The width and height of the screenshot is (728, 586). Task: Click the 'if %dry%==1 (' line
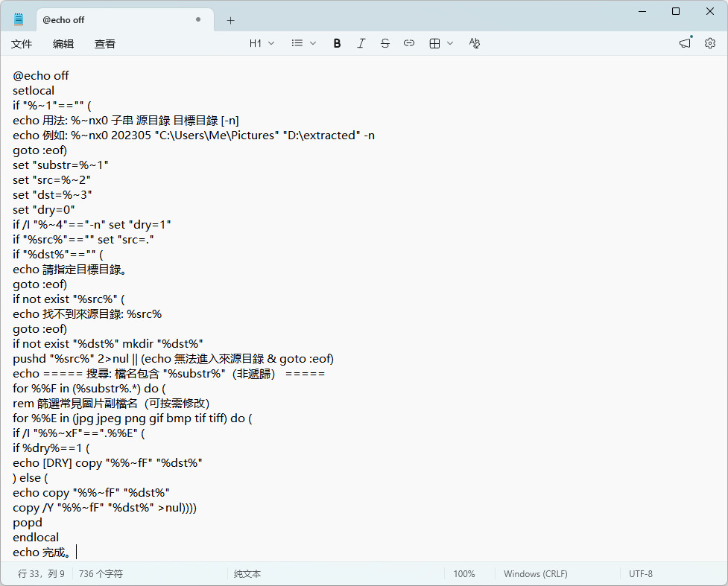pos(51,448)
